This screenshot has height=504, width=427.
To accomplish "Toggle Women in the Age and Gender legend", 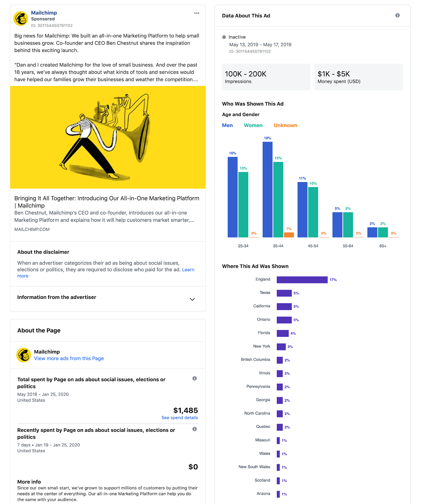I will tap(253, 125).
